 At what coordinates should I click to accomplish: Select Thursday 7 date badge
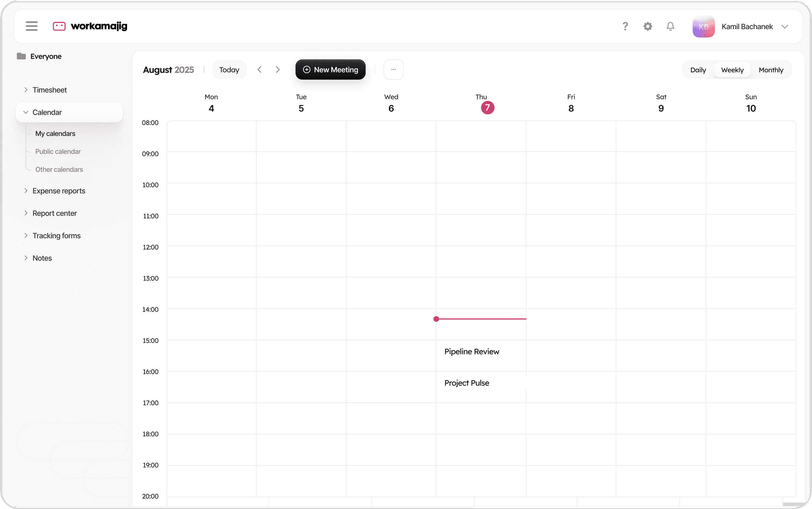tap(488, 108)
